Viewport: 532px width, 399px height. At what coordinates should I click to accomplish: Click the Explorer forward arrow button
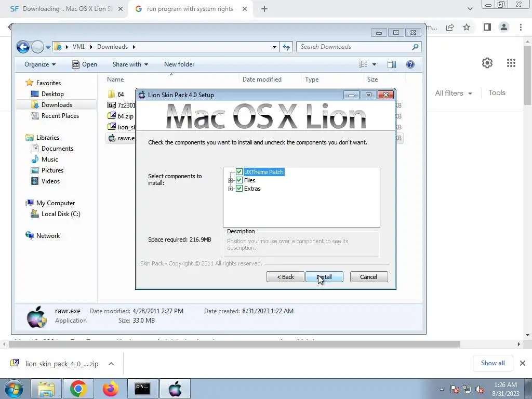(37, 47)
